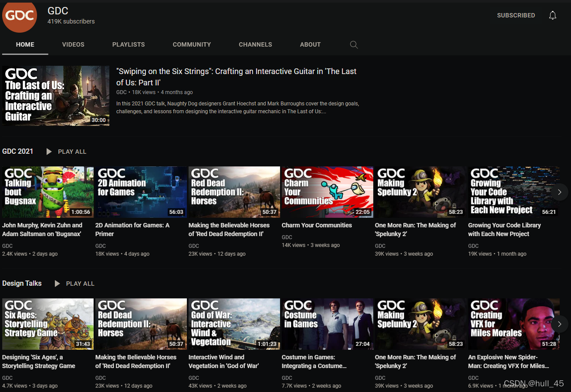This screenshot has width=571, height=392.
Task: Click the 1:00:56 duration badge
Action: (80, 212)
